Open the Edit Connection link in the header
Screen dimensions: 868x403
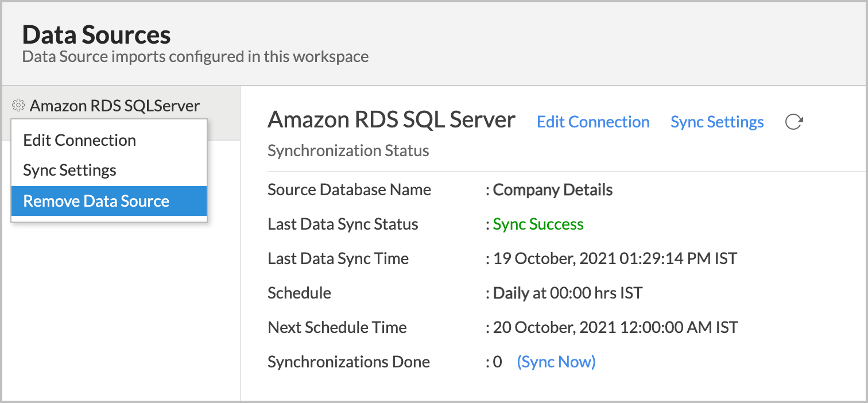[593, 122]
